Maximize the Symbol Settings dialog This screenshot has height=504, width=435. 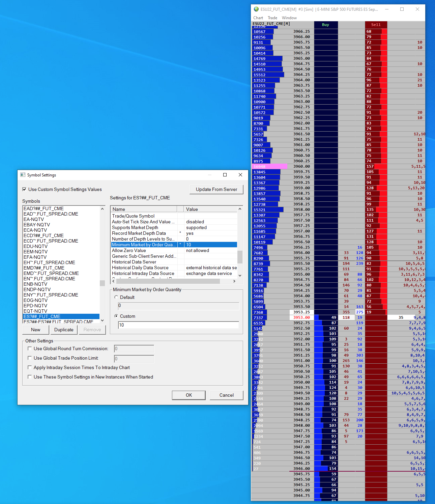(x=225, y=175)
